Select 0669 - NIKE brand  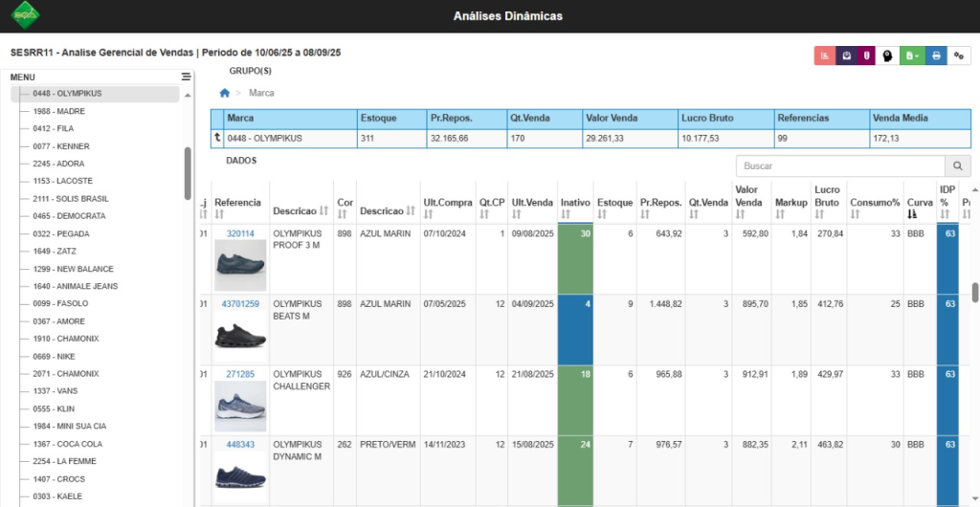click(x=54, y=357)
